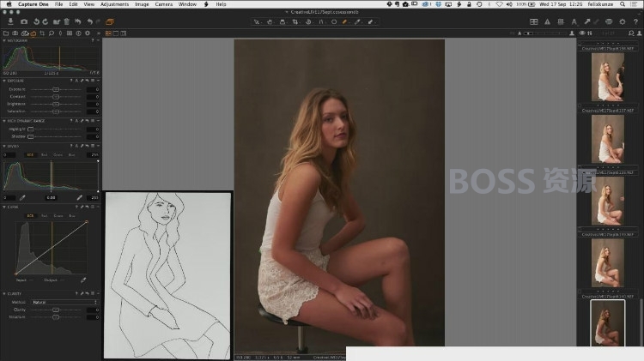Select the first thumbnail in the browser
The width and height of the screenshot is (644, 361).
607,76
